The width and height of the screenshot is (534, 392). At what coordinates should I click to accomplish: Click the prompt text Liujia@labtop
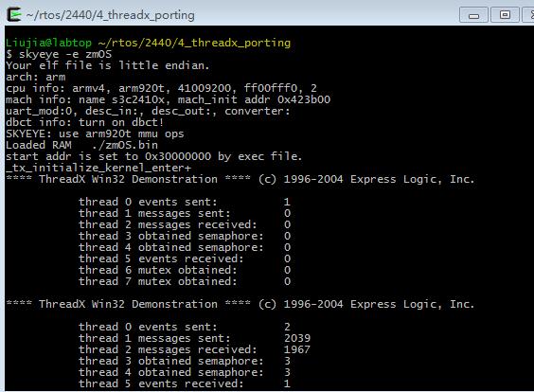(x=48, y=43)
